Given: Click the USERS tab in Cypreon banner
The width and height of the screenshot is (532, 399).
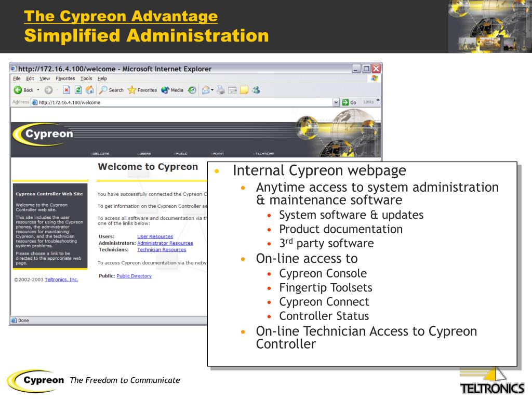Looking at the screenshot, I should (x=144, y=154).
